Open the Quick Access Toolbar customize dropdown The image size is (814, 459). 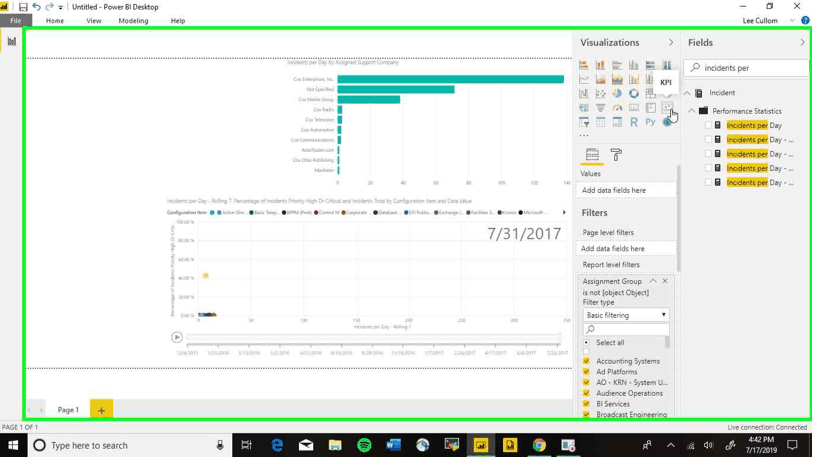click(x=61, y=7)
